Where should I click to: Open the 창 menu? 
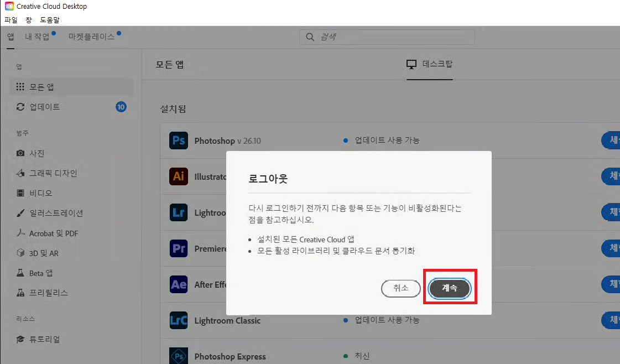click(x=28, y=20)
